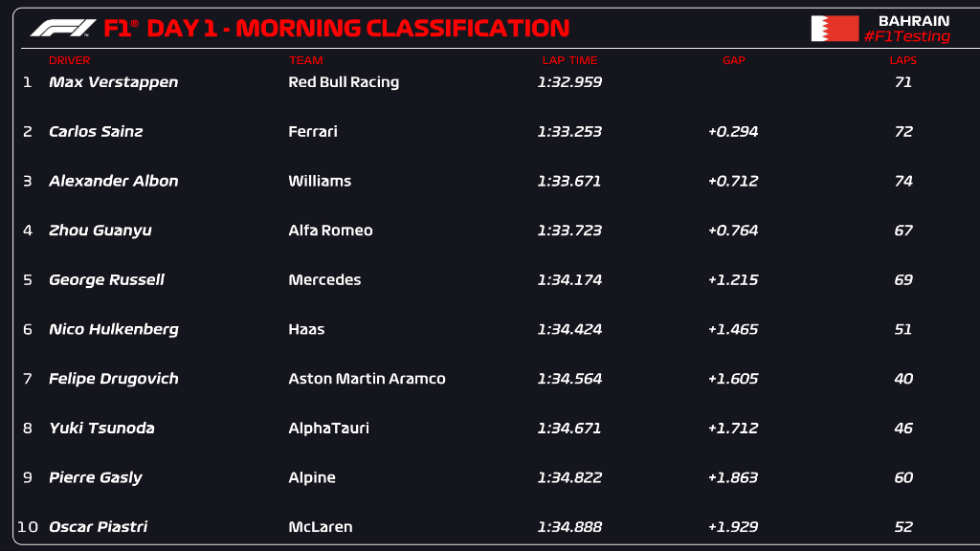Viewport: 980px width, 551px height.
Task: Click the LAPS column header
Action: click(x=902, y=60)
